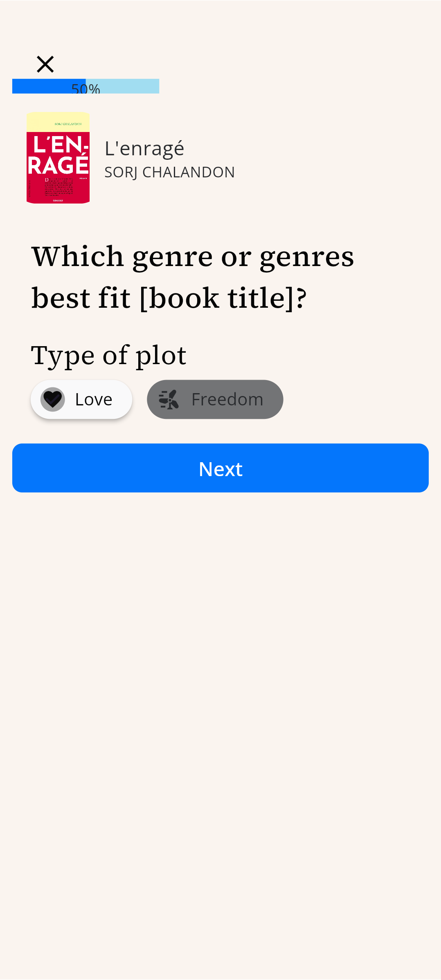The width and height of the screenshot is (441, 980).
Task: Click the dark blue filled portion of progress bar
Action: [49, 86]
